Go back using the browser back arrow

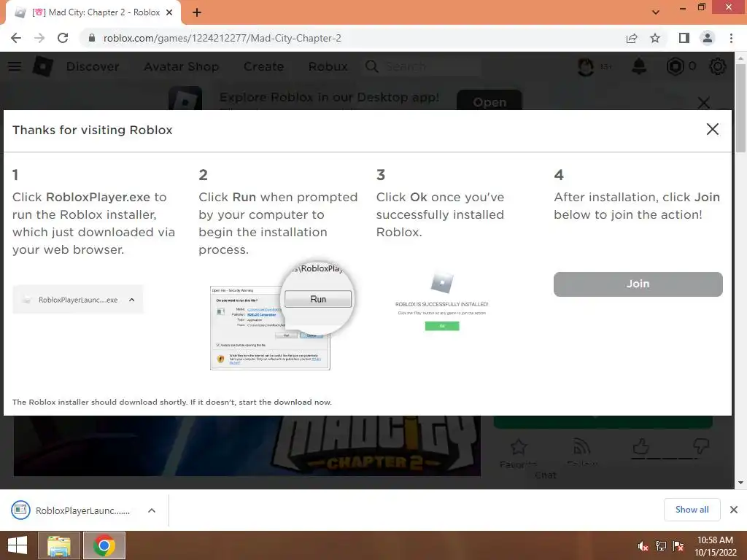(x=16, y=38)
